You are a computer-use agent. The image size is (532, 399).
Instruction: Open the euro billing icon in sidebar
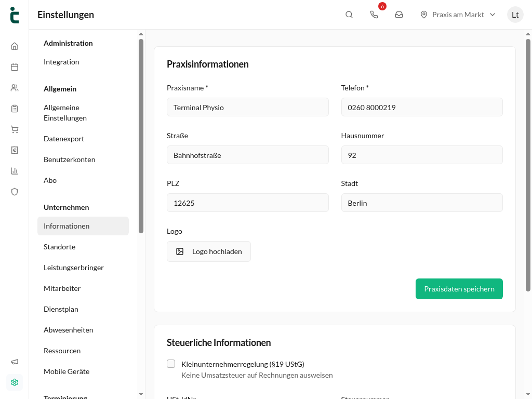click(14, 150)
